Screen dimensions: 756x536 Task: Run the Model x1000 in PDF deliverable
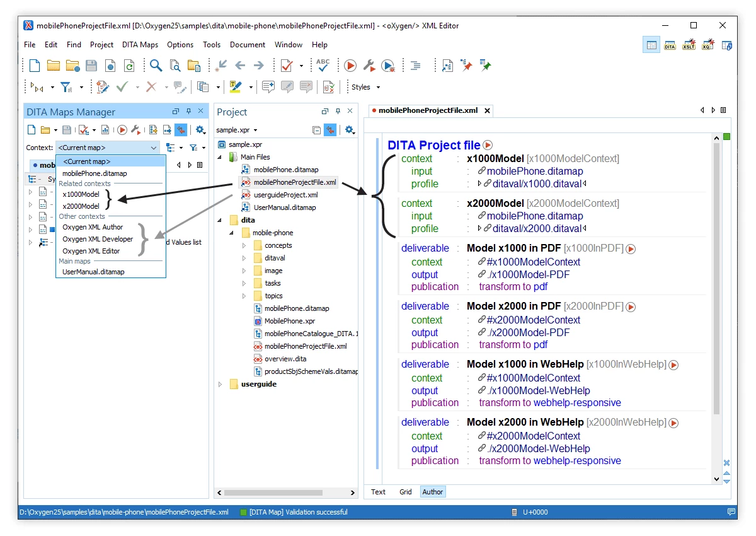[x=631, y=249]
